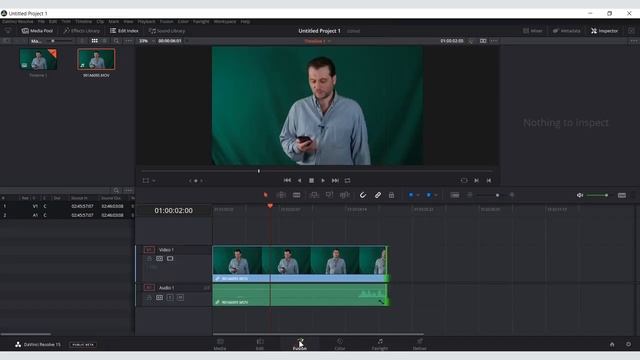The height and width of the screenshot is (360, 640).
Task: Select the MOV clip thumbnail in media pool
Action: [96, 59]
